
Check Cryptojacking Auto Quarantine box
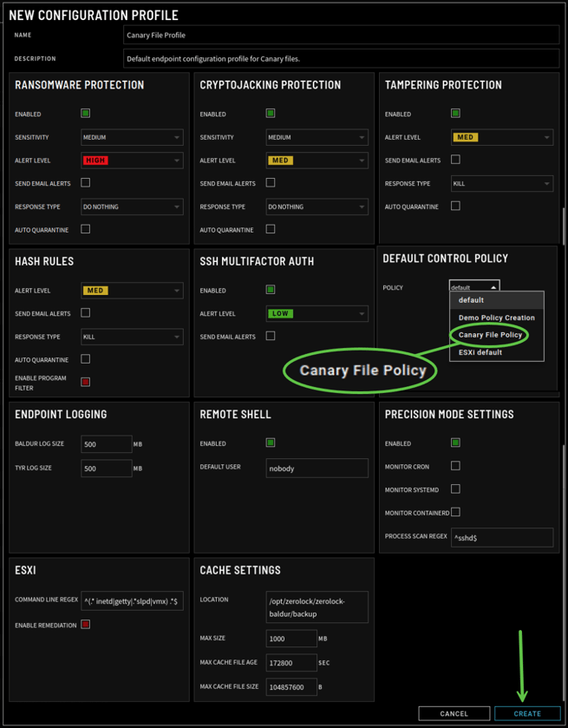(271, 229)
